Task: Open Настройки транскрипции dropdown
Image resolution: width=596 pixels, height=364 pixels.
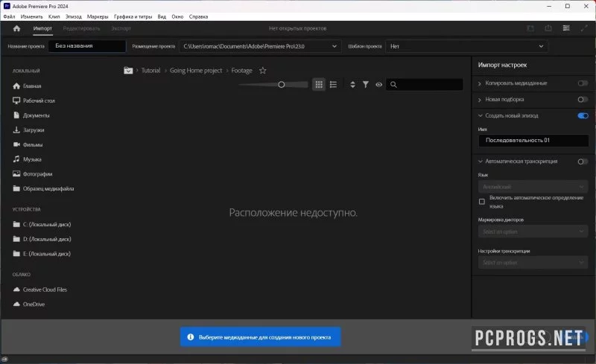Action: (x=533, y=263)
